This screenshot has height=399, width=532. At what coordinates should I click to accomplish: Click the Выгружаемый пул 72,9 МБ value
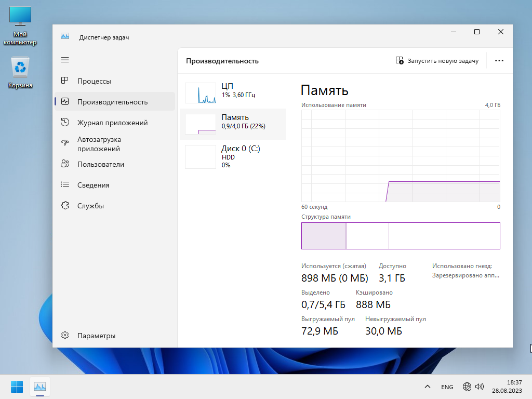click(320, 331)
